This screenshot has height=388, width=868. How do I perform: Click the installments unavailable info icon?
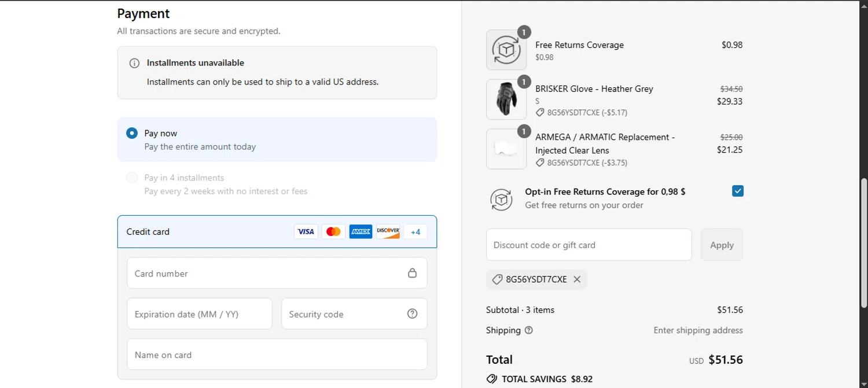(134, 63)
